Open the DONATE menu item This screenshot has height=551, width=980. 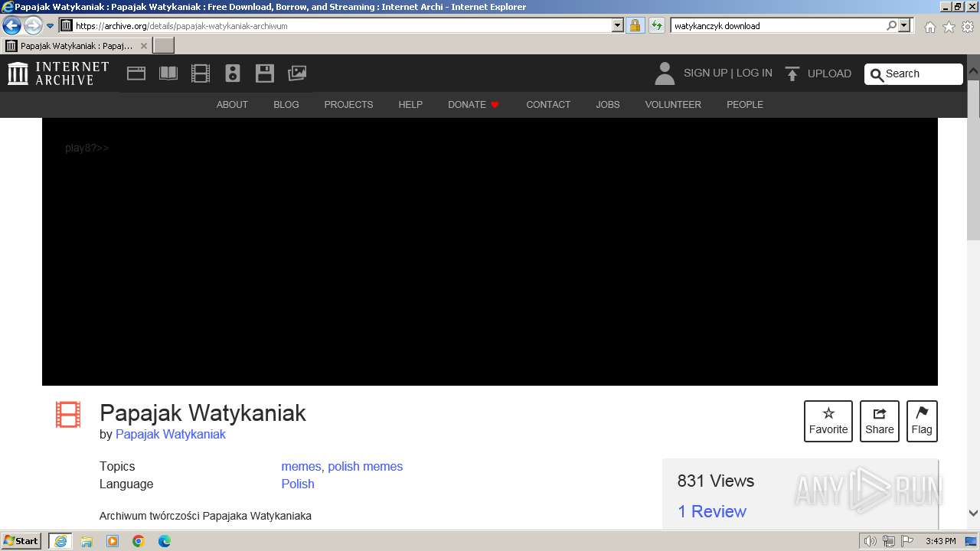(x=473, y=104)
